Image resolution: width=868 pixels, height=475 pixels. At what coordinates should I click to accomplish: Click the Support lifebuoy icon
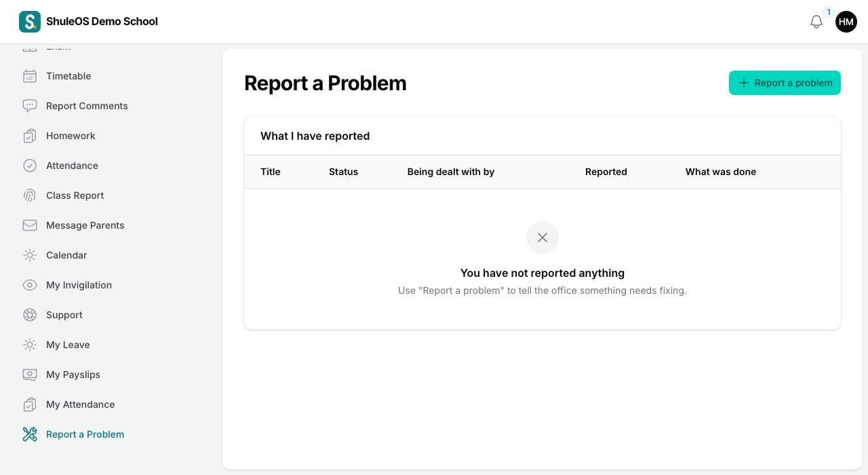(30, 315)
